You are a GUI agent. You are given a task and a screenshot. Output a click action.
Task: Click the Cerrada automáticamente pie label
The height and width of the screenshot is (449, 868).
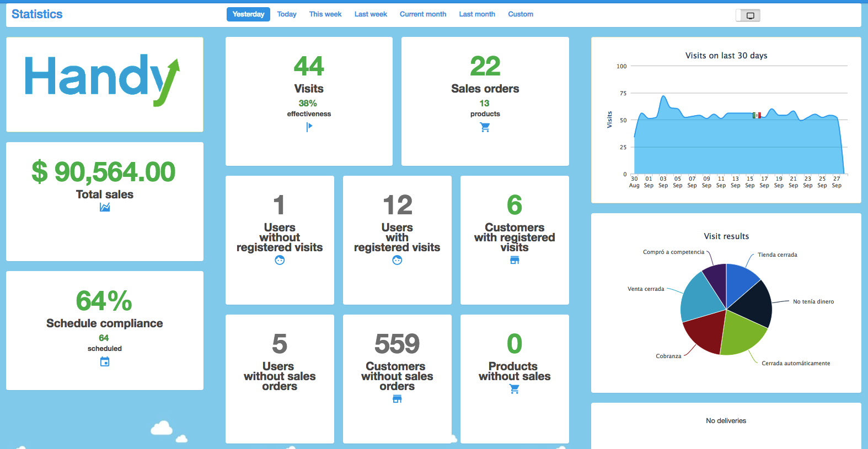(796, 363)
